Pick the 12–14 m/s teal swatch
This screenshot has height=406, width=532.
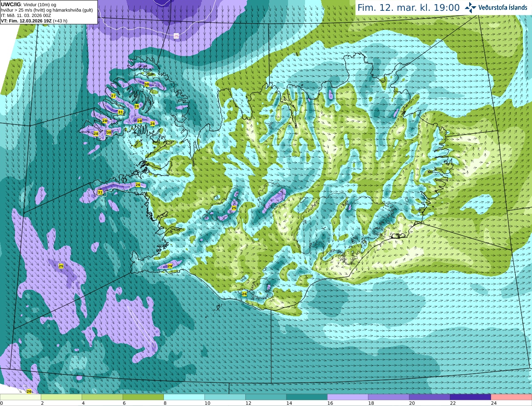(266, 397)
